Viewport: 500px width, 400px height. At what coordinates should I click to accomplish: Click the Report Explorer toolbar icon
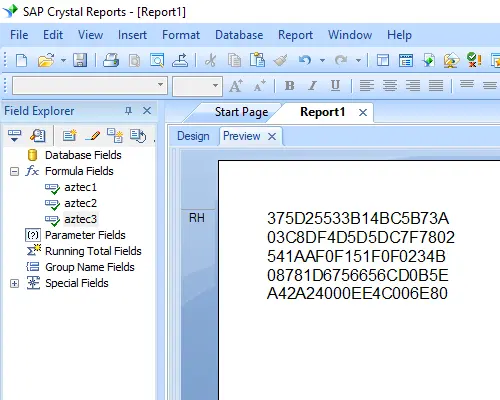point(429,61)
